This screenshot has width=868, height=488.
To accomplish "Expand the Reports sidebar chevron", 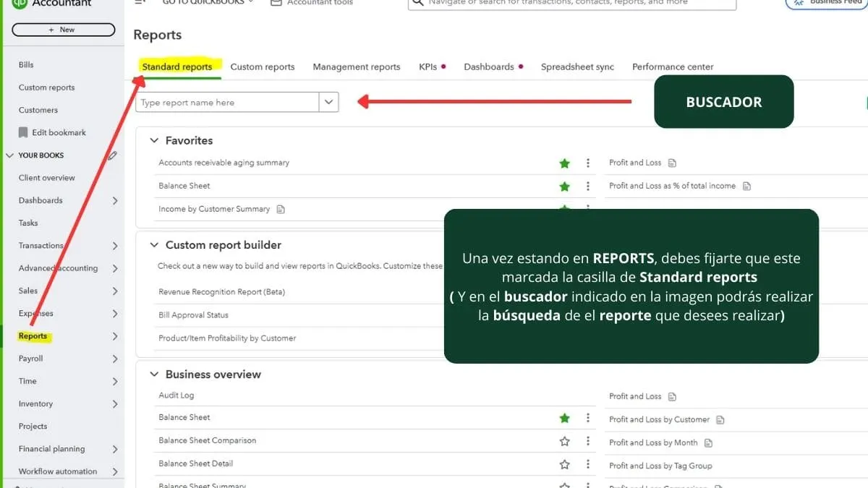I will point(115,336).
